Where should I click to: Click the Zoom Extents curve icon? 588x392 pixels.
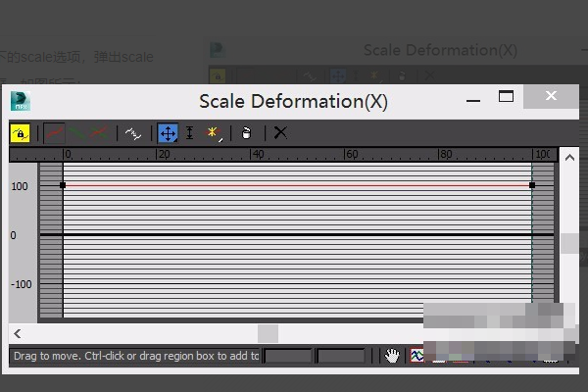417,355
